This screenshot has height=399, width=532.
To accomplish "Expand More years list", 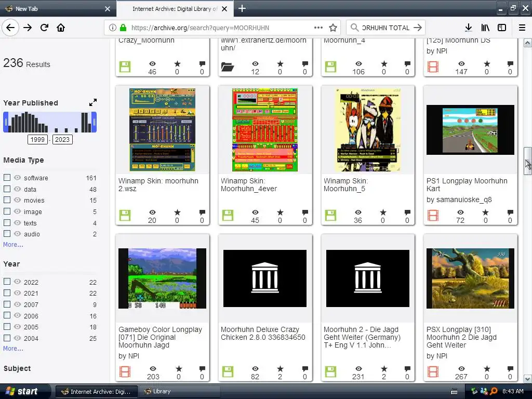I will click(x=13, y=349).
